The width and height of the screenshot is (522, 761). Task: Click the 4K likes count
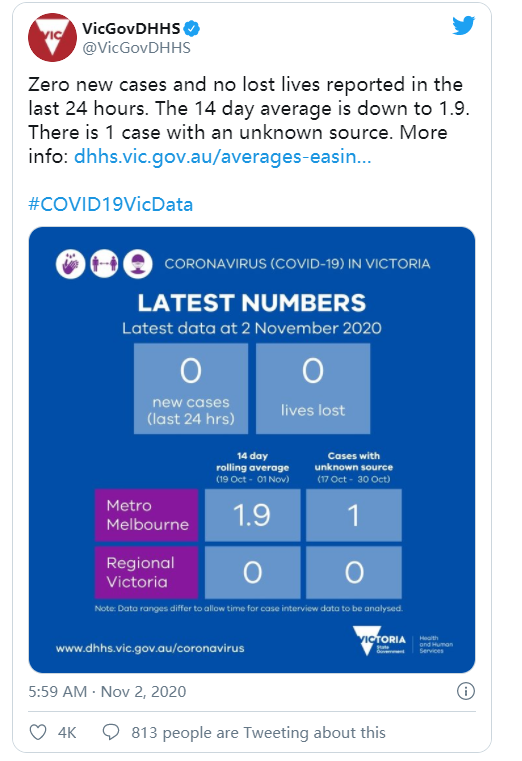point(67,732)
